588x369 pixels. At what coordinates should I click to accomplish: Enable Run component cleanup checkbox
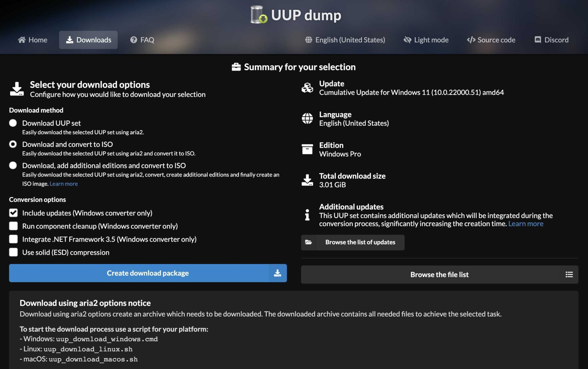coord(13,226)
